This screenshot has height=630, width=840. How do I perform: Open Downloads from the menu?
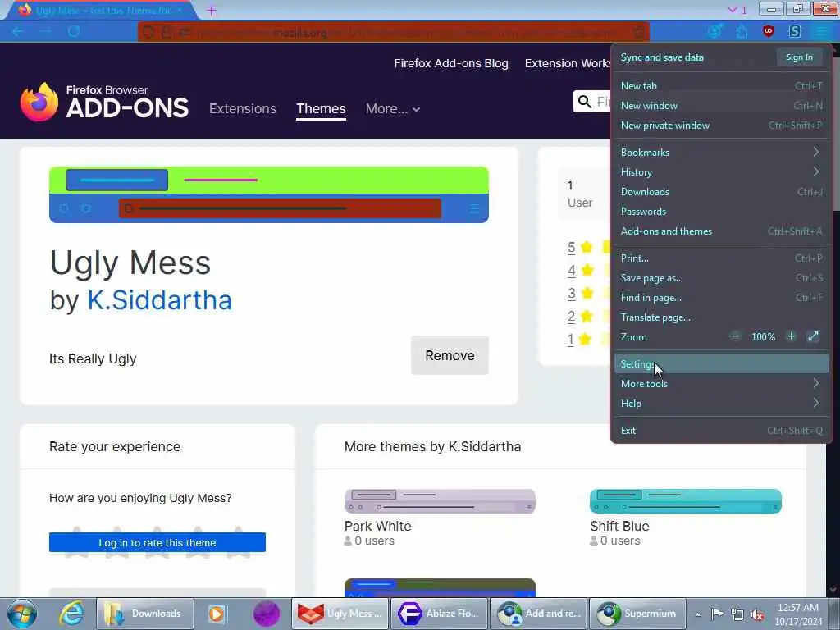click(x=721, y=192)
